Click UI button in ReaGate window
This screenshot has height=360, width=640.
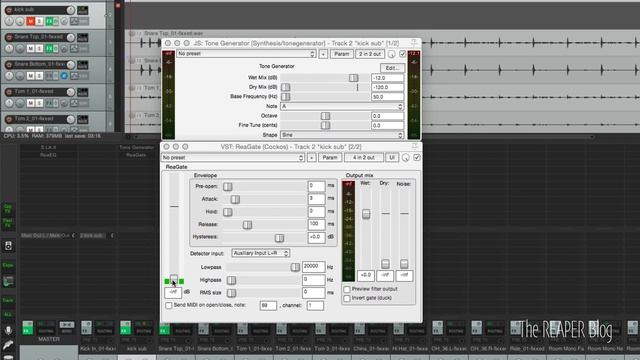[x=392, y=158]
